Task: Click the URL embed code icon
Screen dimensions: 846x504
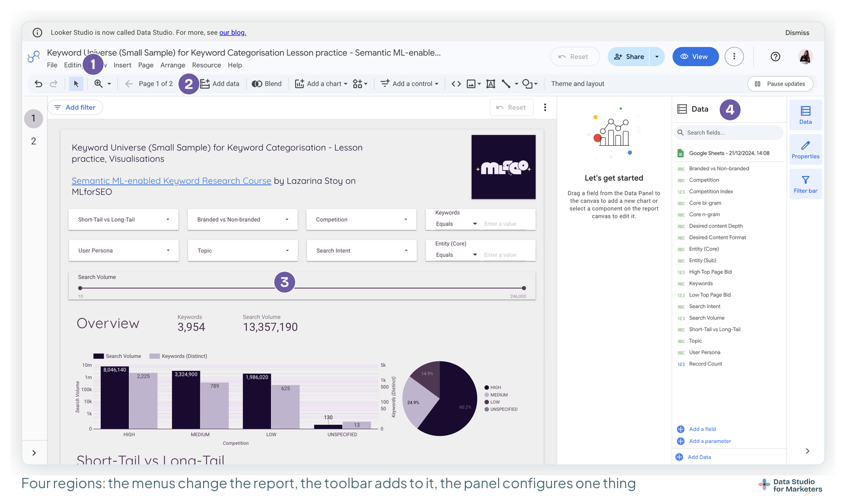Action: (x=456, y=83)
